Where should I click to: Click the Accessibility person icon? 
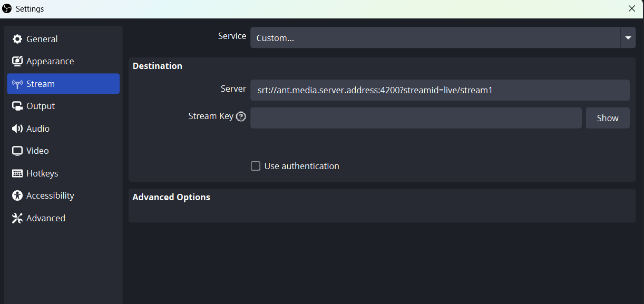pos(17,195)
